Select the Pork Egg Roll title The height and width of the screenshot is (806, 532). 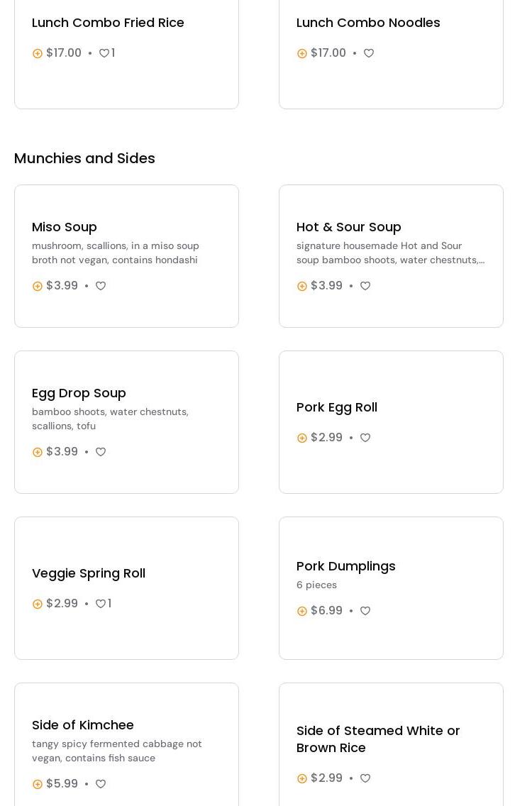coord(337,407)
